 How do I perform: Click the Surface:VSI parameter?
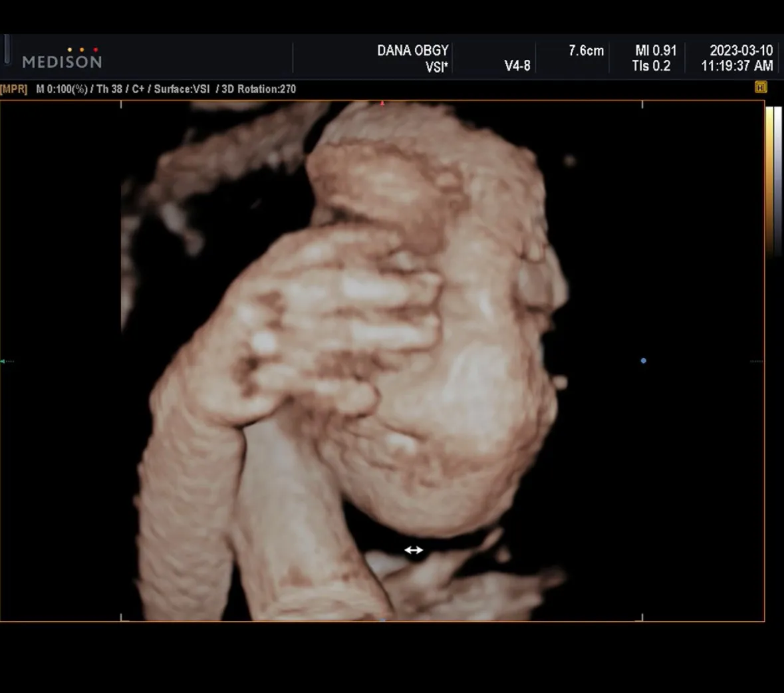click(182, 89)
